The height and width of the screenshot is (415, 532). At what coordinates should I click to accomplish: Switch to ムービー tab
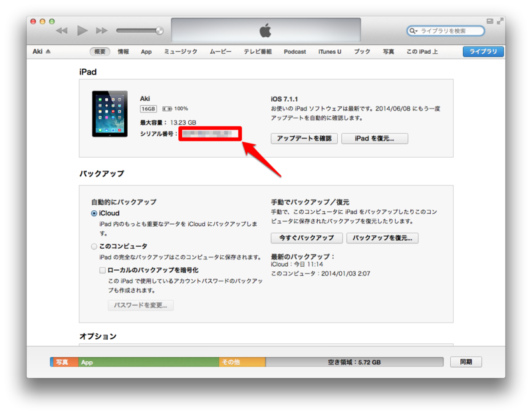click(x=220, y=52)
